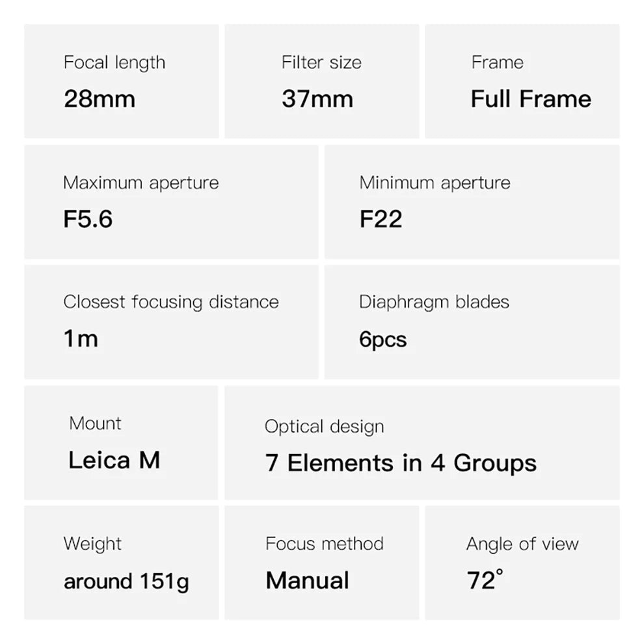
Task: Click the Focus method Manual tile
Action: pyautogui.click(x=321, y=563)
